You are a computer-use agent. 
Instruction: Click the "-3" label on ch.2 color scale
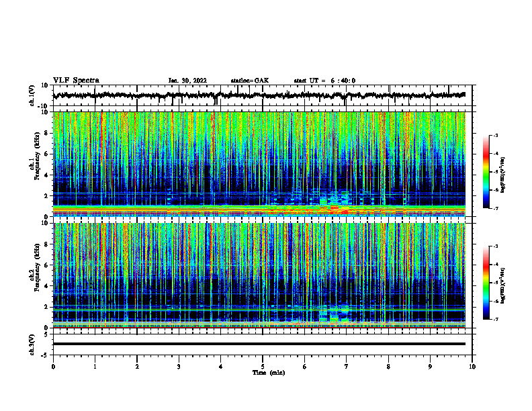496,246
